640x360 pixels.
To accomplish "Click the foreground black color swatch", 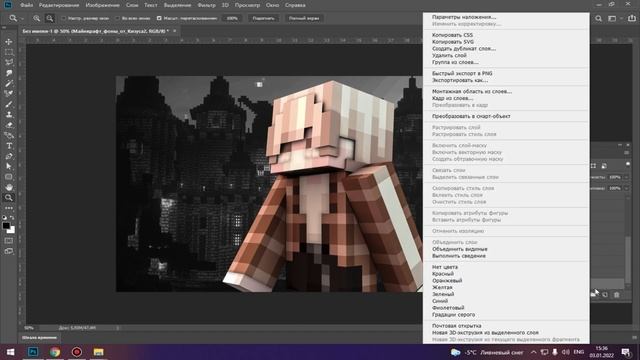I will pyautogui.click(x=6, y=225).
